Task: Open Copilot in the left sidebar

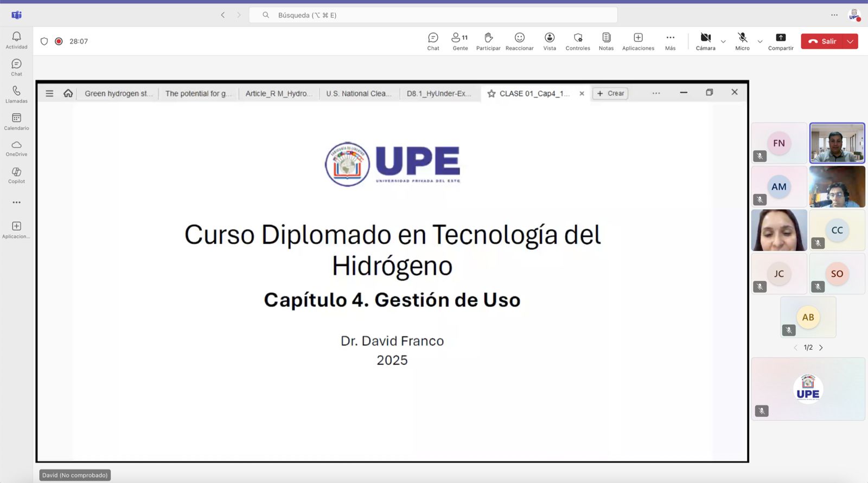Action: 16,175
